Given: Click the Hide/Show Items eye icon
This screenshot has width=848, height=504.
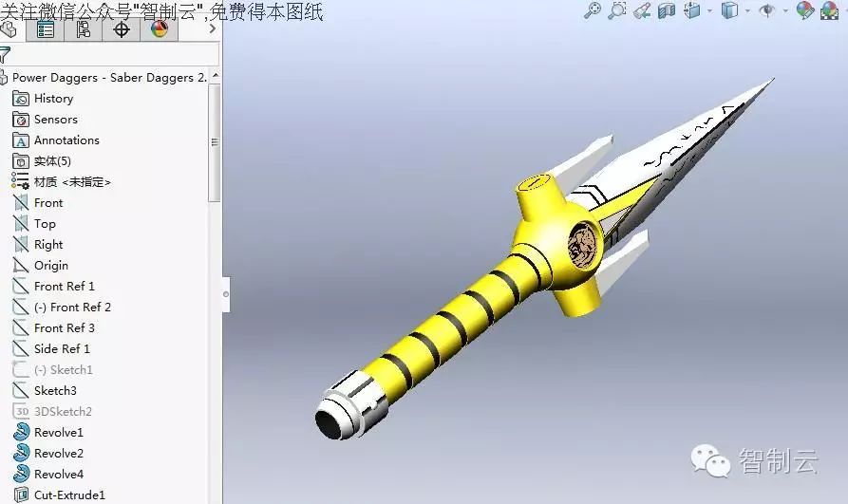Looking at the screenshot, I should [767, 10].
